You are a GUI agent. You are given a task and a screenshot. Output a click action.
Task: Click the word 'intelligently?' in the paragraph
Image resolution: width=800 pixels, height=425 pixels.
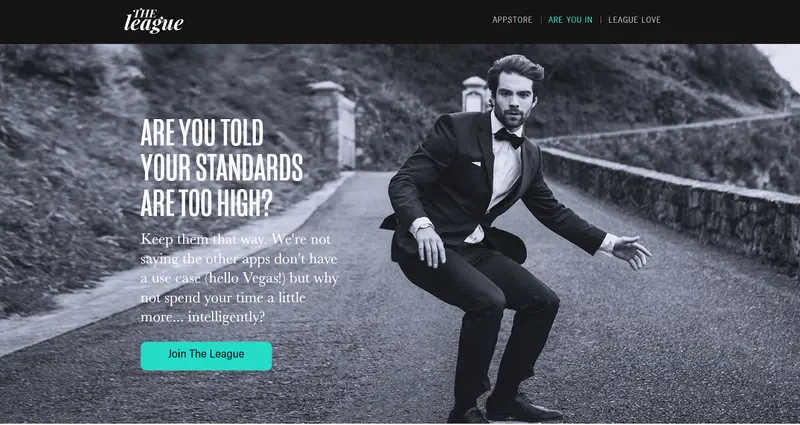coord(227,317)
